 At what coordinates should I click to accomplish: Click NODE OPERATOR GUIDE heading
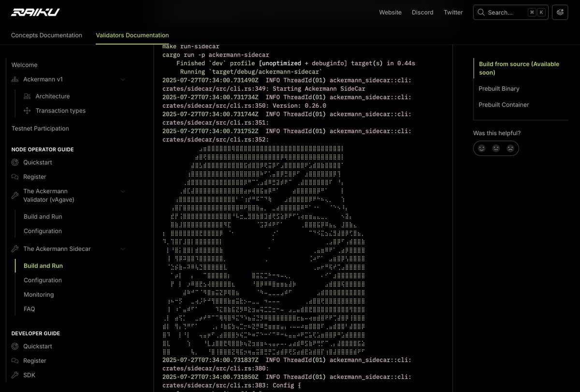[x=43, y=150]
